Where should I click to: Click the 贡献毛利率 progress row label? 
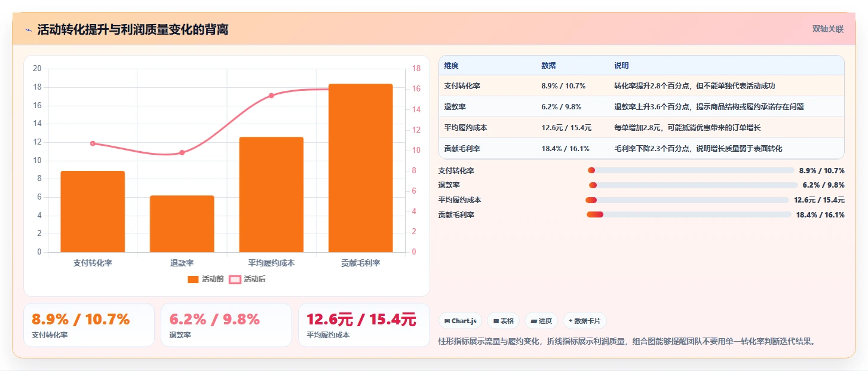coord(456,215)
